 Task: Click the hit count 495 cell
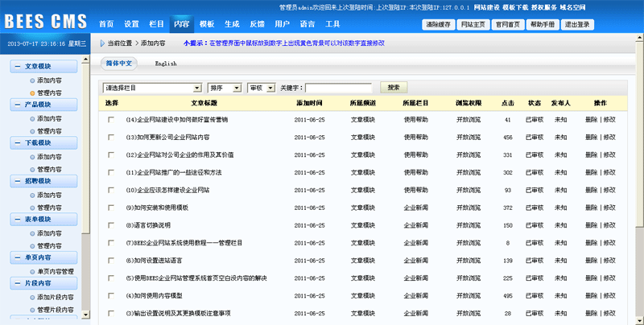(x=508, y=296)
